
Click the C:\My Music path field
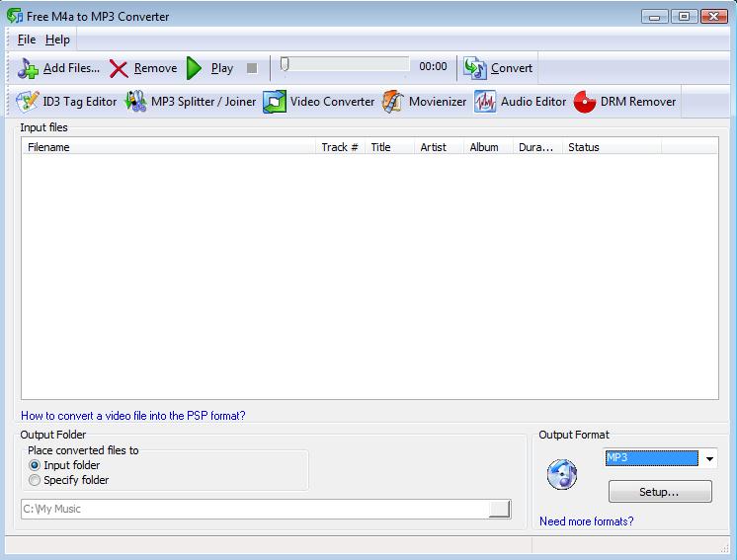coord(255,509)
